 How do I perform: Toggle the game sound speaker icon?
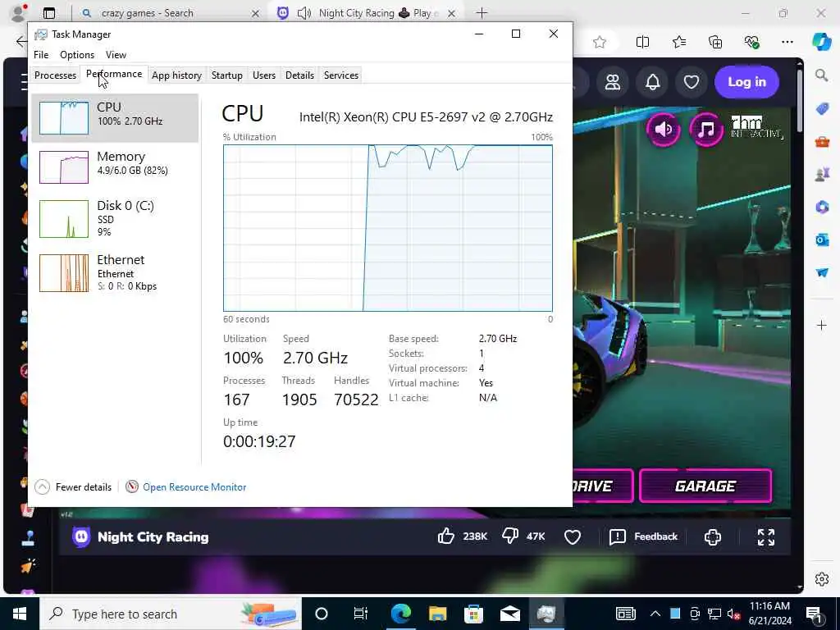coord(663,129)
